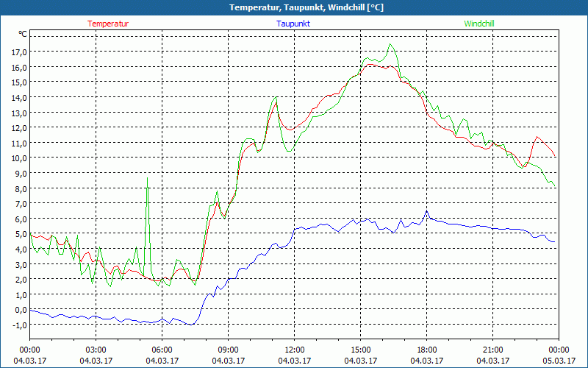This screenshot has width=588, height=368.
Task: Click the blue Taupunkt peak at 18:00
Action: click(426, 211)
